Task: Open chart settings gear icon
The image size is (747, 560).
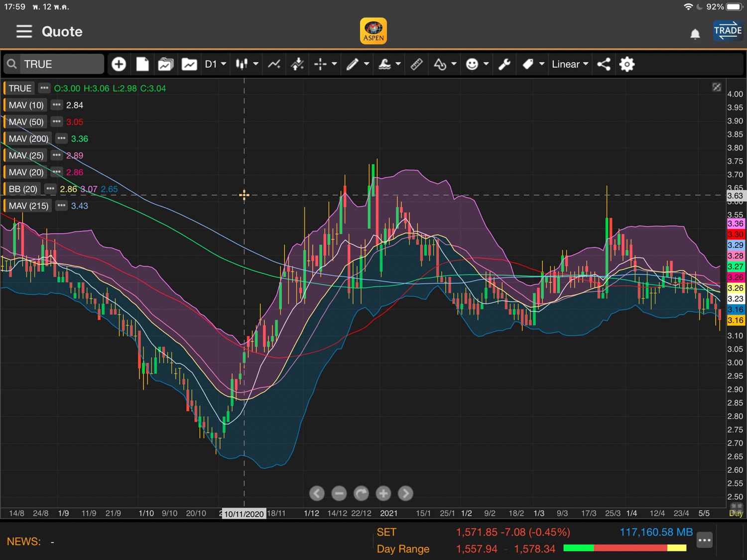Action: click(627, 64)
